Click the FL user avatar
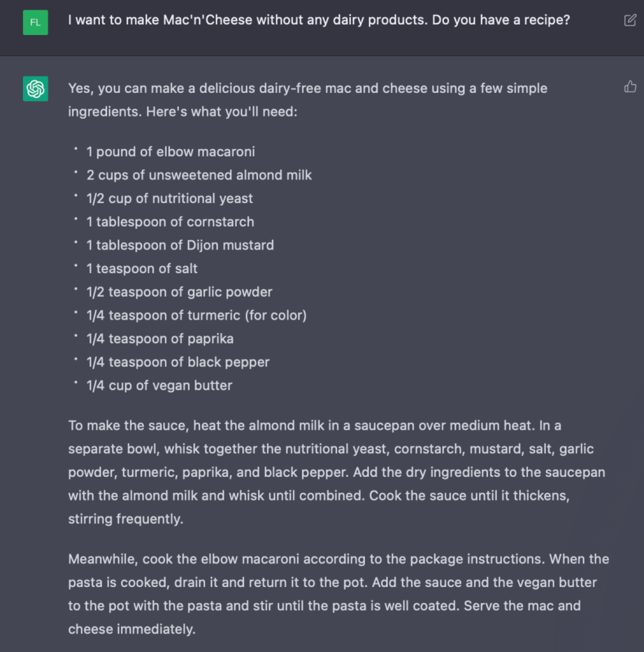The width and height of the screenshot is (644, 652). pos(36,22)
